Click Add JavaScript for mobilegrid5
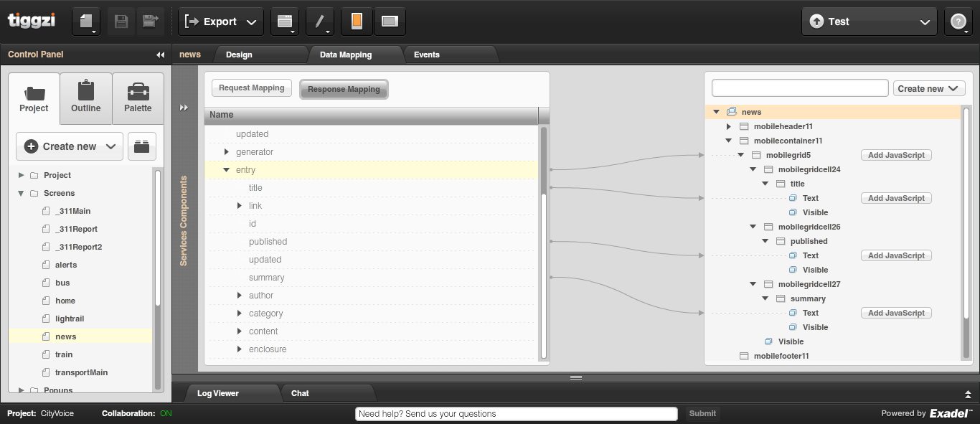 896,155
